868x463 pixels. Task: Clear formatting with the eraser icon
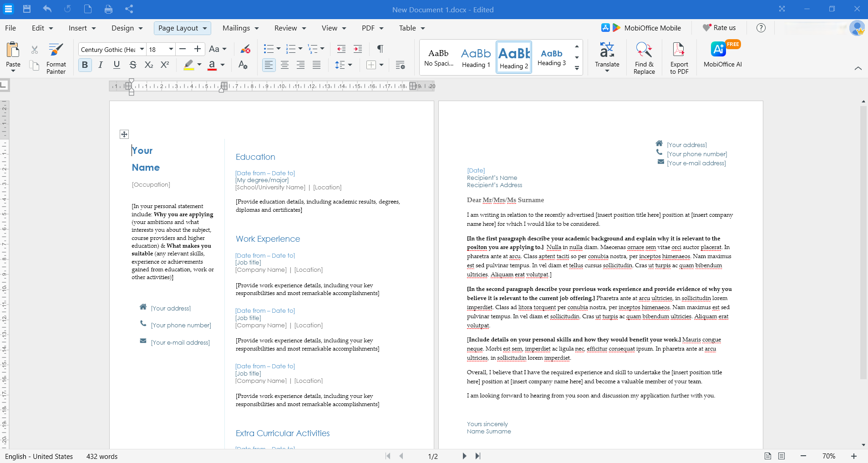point(245,49)
